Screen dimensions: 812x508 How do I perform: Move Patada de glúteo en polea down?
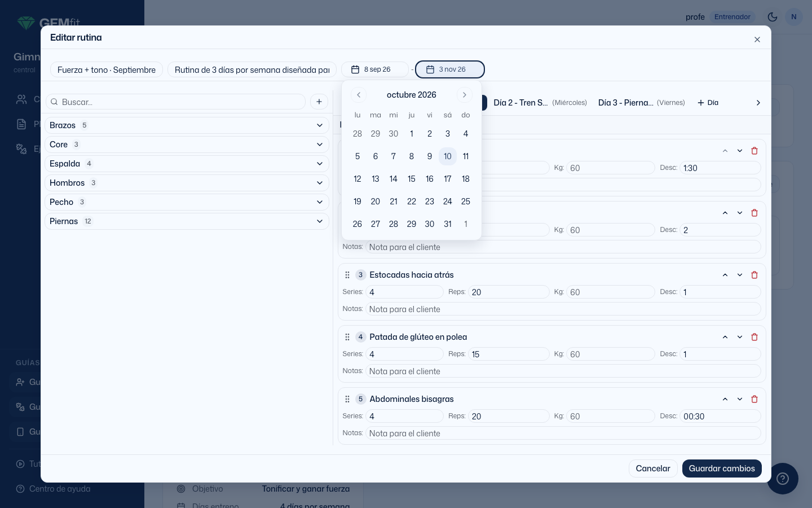coord(740,337)
